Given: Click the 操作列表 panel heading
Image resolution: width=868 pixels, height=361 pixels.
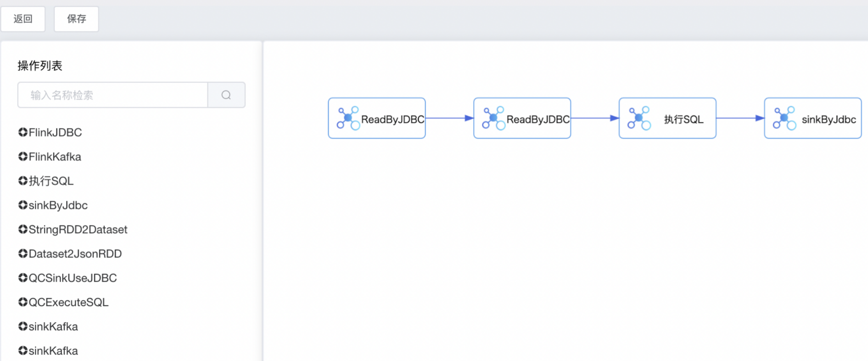Looking at the screenshot, I should (40, 66).
